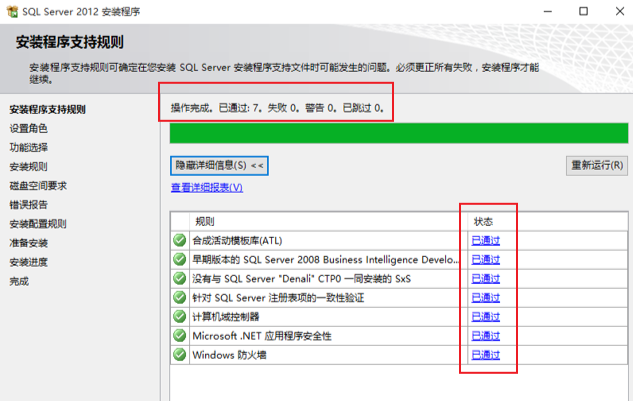Click green check icon for SQL Server 2008 Business Intelligence row
This screenshot has width=633, height=401.
(180, 259)
